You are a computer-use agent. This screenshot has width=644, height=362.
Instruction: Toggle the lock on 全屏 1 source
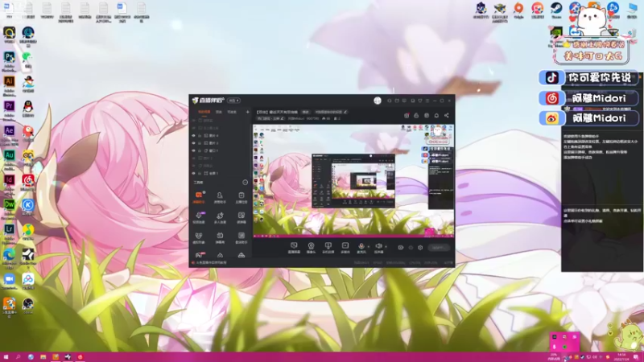coord(200,173)
